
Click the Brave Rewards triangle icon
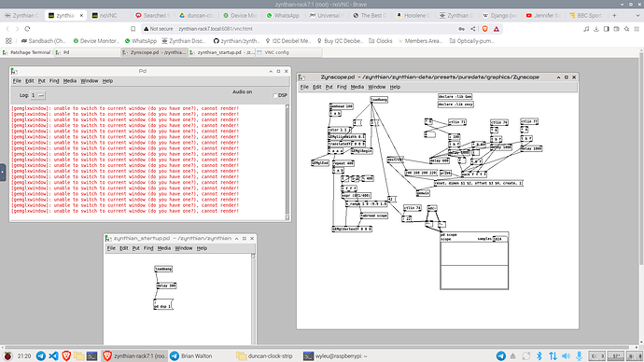click(x=497, y=29)
